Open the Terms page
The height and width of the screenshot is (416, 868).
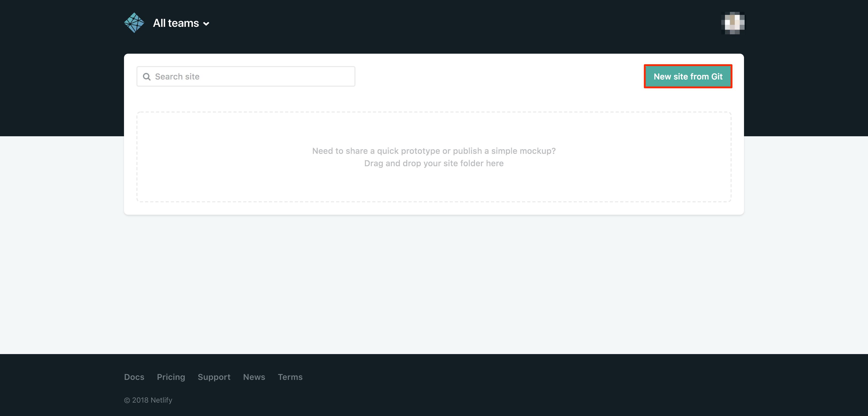(290, 377)
